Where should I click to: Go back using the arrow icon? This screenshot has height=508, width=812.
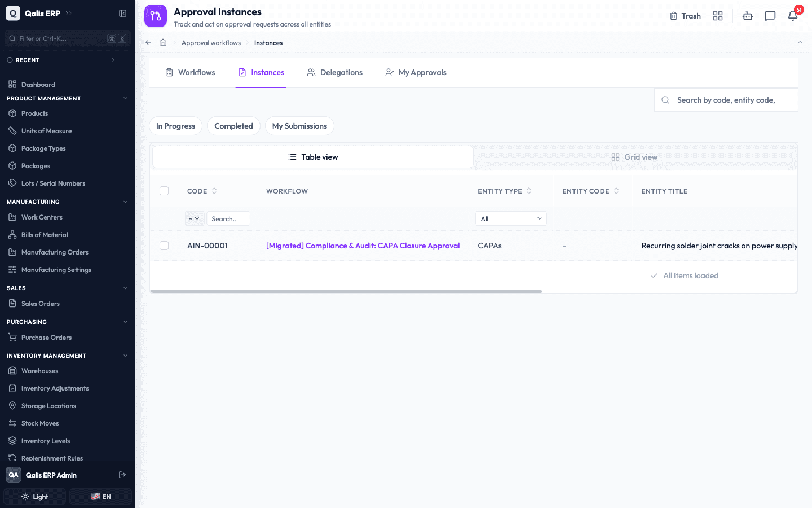coord(148,42)
